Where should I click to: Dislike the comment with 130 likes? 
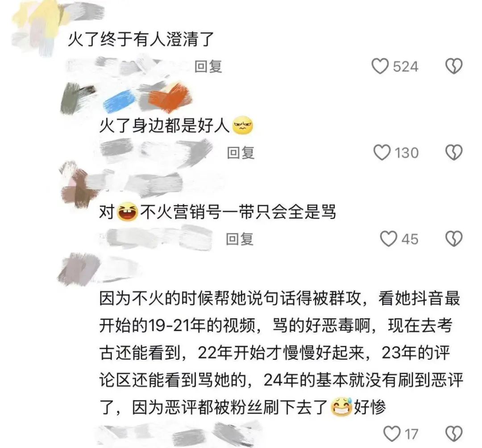(454, 153)
